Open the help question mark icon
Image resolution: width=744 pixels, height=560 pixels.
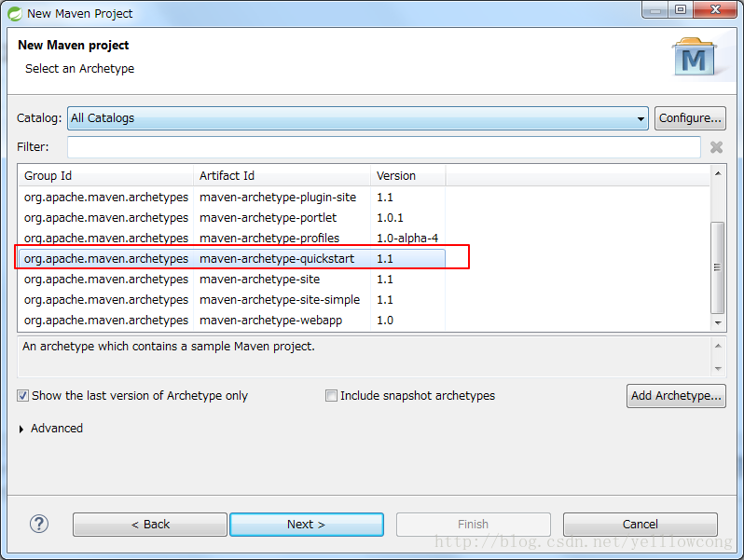coord(39,524)
